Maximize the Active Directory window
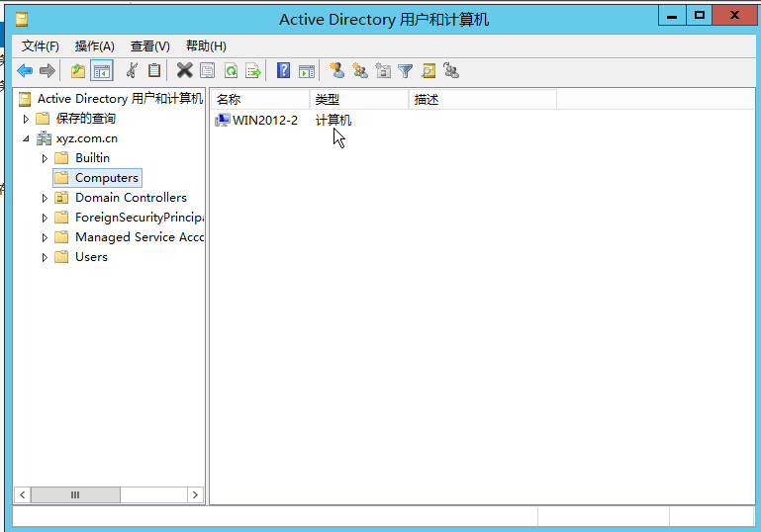The image size is (761, 532). coord(700,15)
